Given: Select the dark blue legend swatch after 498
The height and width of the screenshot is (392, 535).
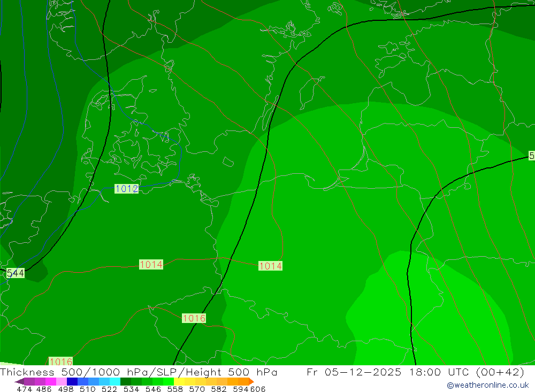Looking at the screenshot, I should tap(71, 381).
